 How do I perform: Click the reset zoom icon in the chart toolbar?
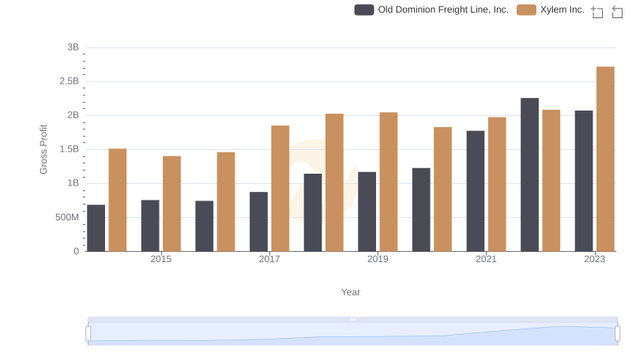(x=618, y=12)
